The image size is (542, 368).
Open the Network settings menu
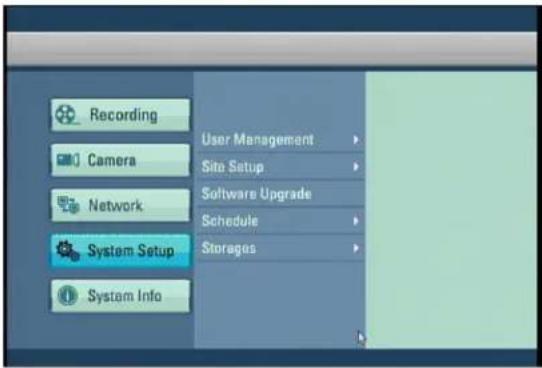(120, 205)
